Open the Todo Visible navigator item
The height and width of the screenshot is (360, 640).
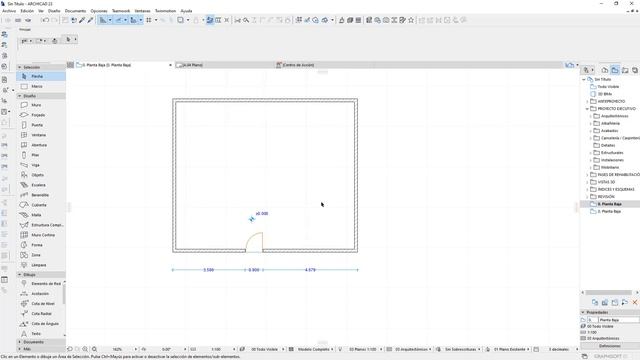click(x=608, y=87)
